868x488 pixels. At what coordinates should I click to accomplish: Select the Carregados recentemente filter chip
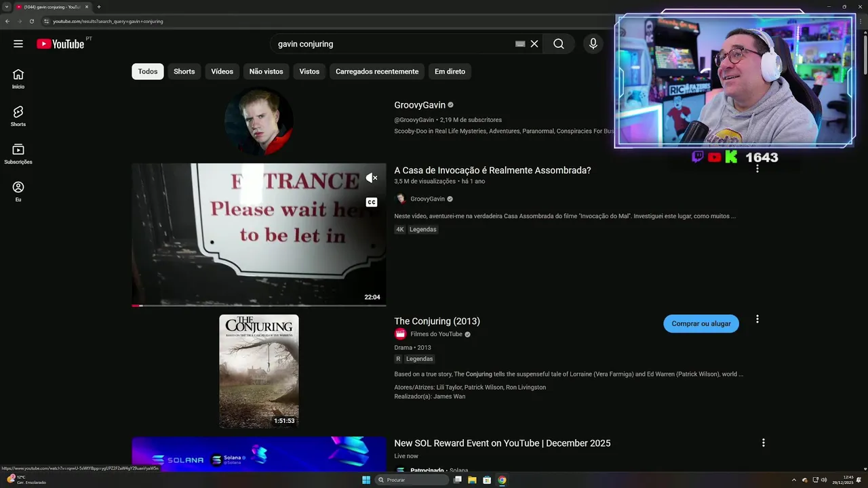pyautogui.click(x=377, y=71)
